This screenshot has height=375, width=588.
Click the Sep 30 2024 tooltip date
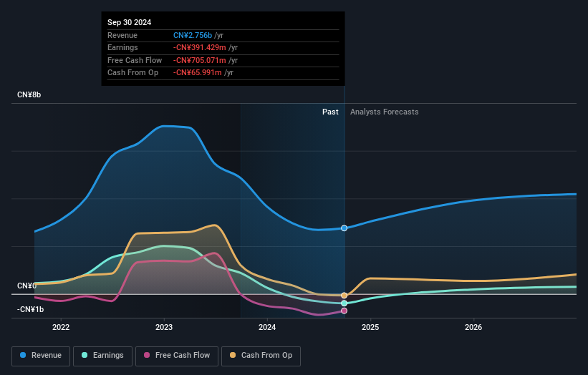130,22
